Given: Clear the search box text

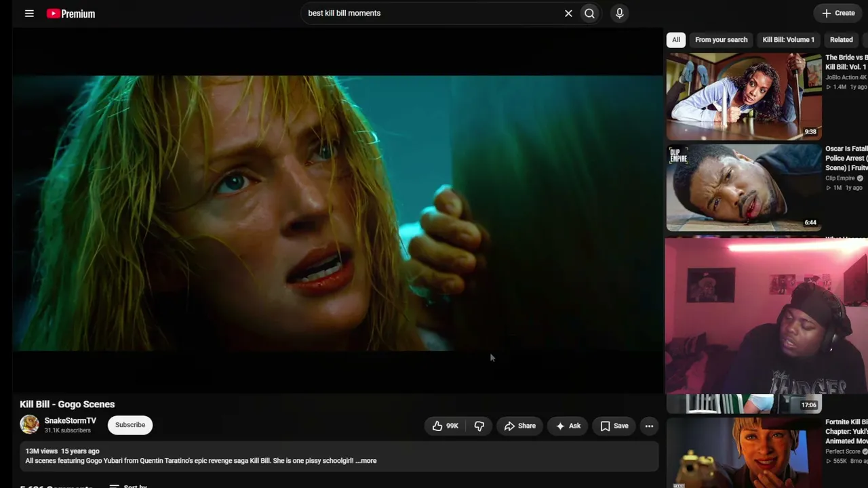Looking at the screenshot, I should (x=568, y=13).
